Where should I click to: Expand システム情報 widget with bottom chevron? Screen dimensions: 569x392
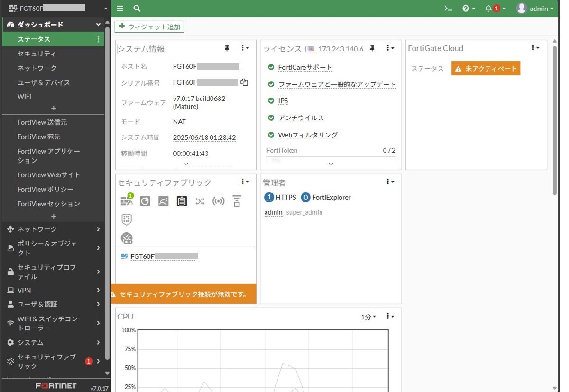(185, 164)
